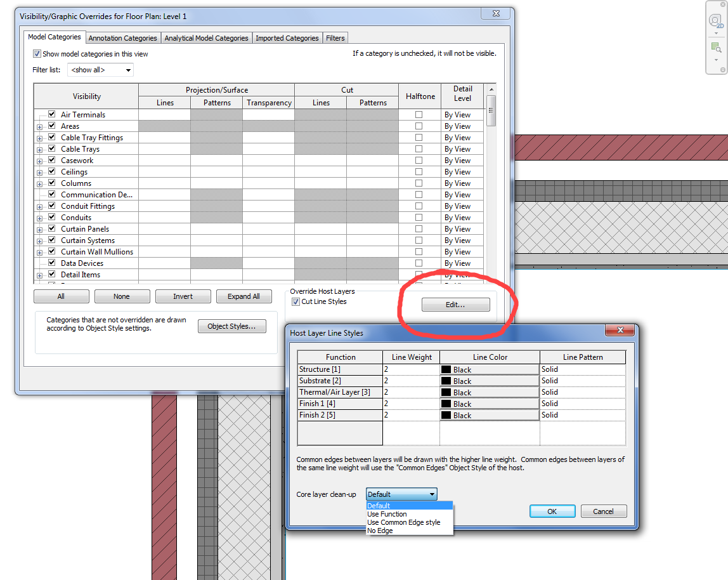This screenshot has height=580, width=728.
Task: Switch to Annotation Categories tab
Action: (x=122, y=38)
